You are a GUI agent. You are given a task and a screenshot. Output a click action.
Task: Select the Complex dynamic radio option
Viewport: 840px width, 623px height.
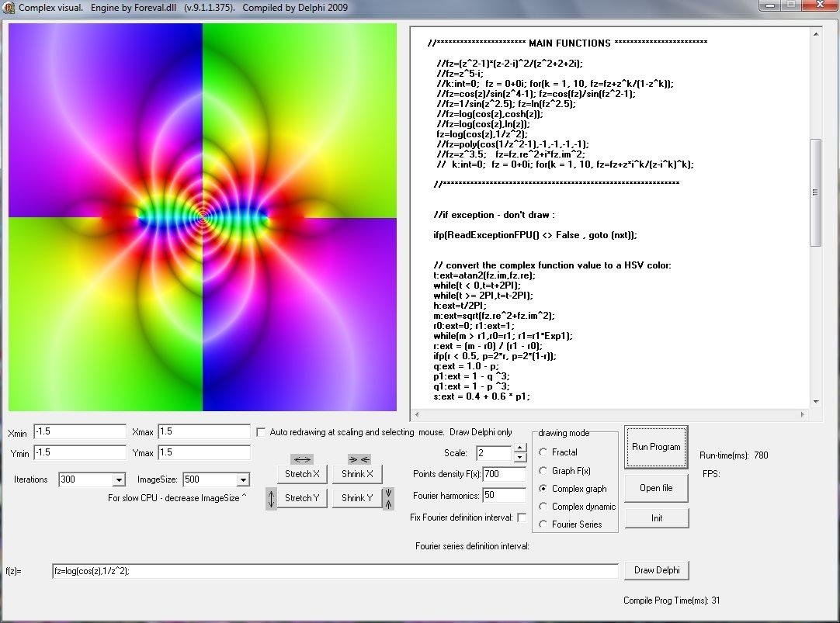(543, 507)
